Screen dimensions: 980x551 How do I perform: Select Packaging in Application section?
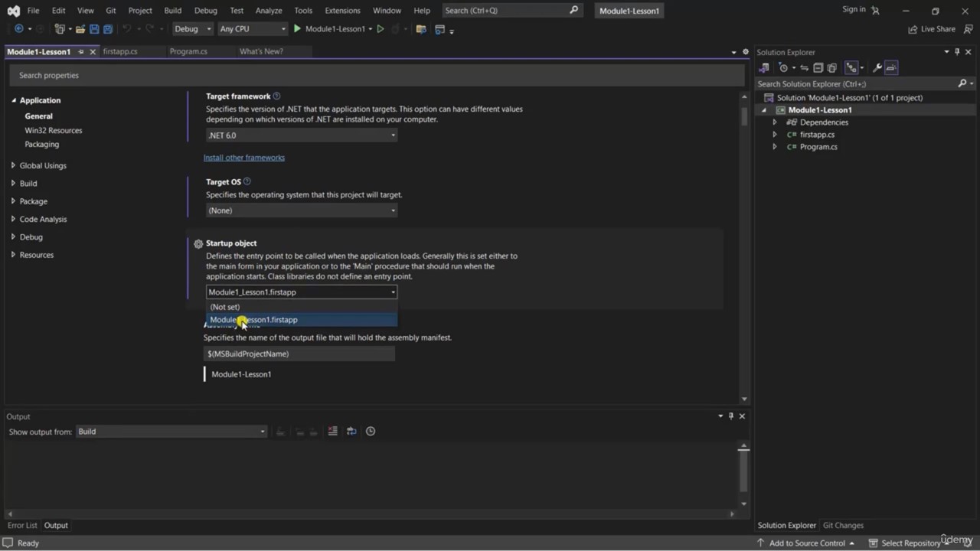(x=41, y=144)
